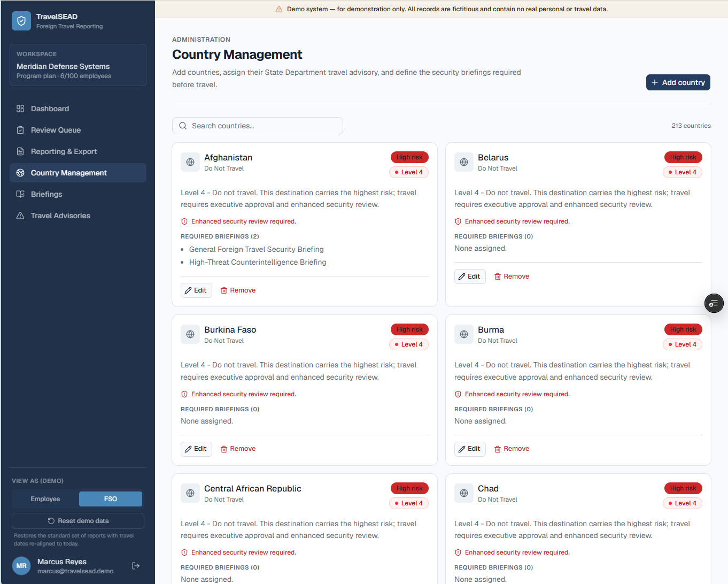This screenshot has width=728, height=584.
Task: Click the 'Chad' country name
Action: tap(488, 488)
